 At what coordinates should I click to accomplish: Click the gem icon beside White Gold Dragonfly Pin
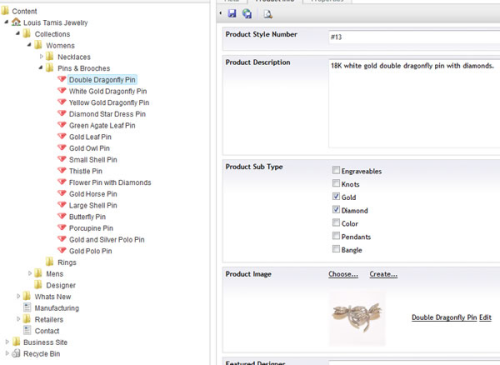coord(62,90)
